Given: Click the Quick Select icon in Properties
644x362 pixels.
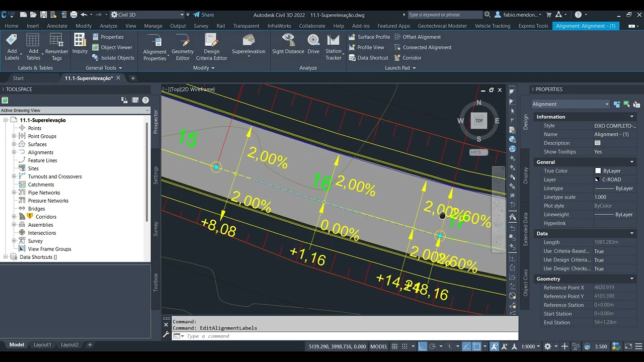Looking at the screenshot, I should click(636, 104).
